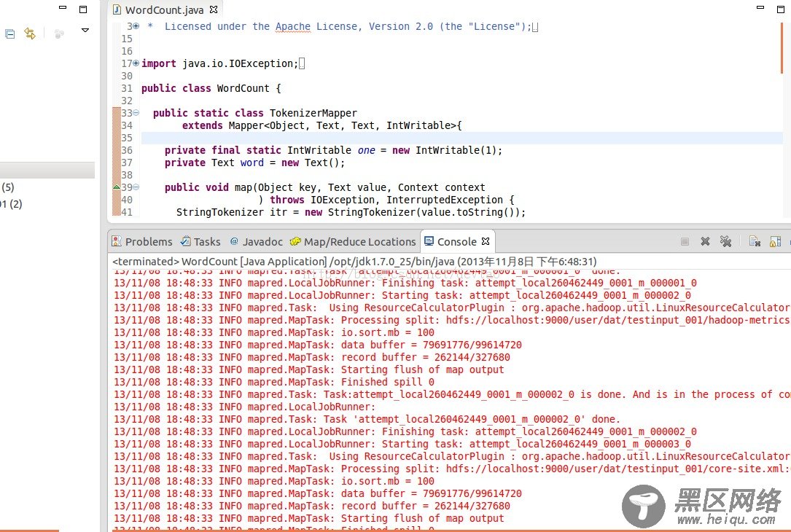Click the 'import java.io.IOException;' line
Image resolution: width=791 pixels, height=532 pixels.
click(x=219, y=63)
